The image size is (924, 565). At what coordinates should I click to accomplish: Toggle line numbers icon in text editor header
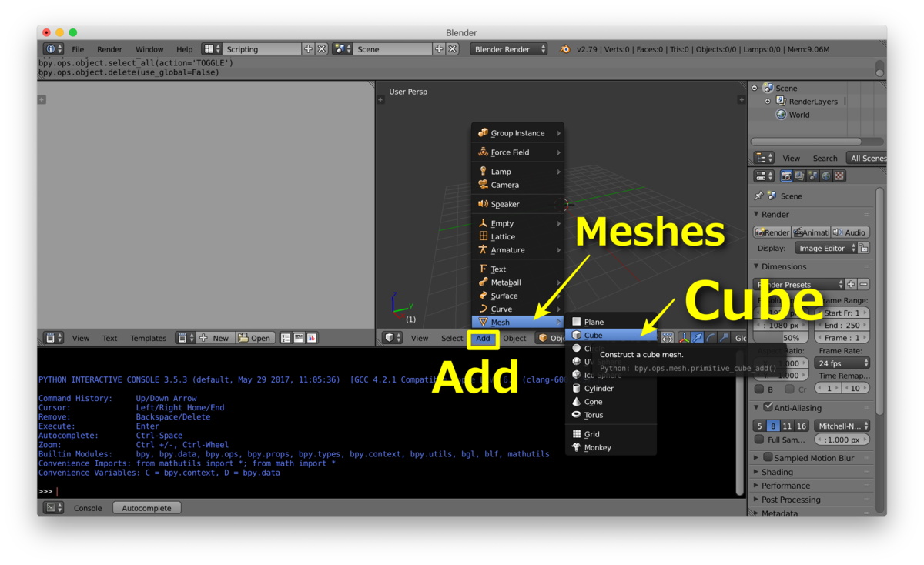286,338
